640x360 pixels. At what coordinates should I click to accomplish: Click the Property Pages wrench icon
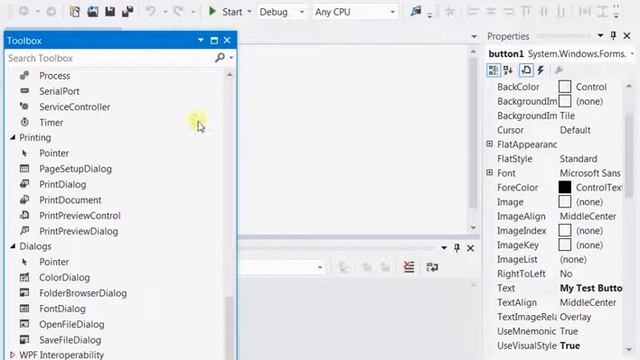click(x=559, y=70)
